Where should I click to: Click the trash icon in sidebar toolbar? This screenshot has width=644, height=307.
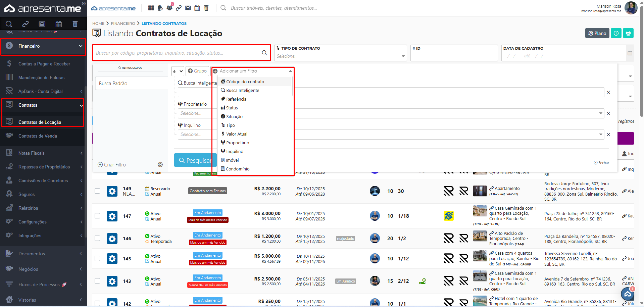point(75,24)
